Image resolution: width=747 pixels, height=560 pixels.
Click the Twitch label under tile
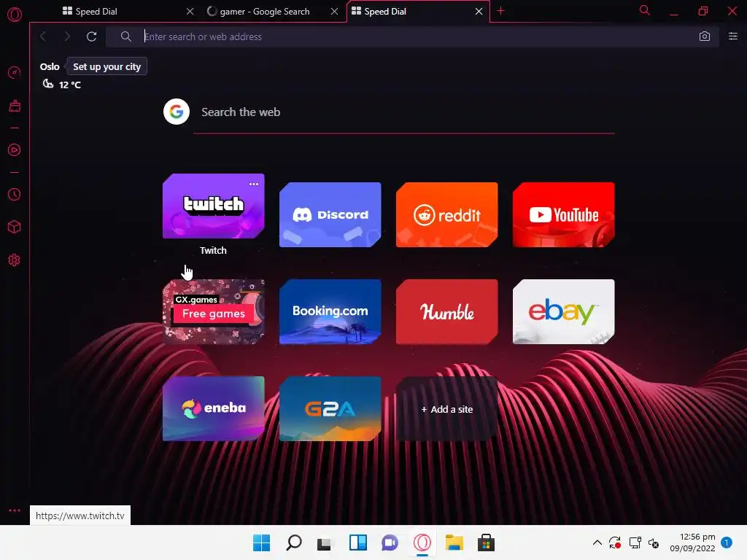point(213,251)
